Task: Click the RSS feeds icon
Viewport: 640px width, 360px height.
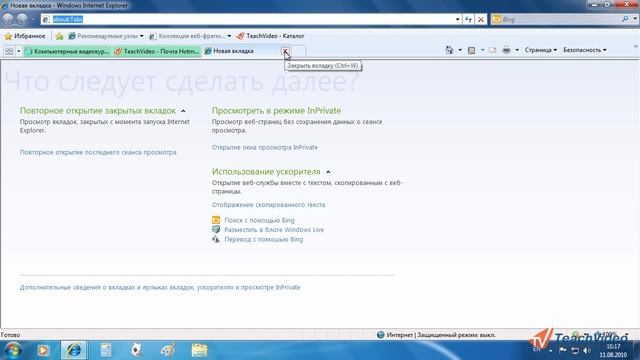Action: pyautogui.click(x=471, y=50)
